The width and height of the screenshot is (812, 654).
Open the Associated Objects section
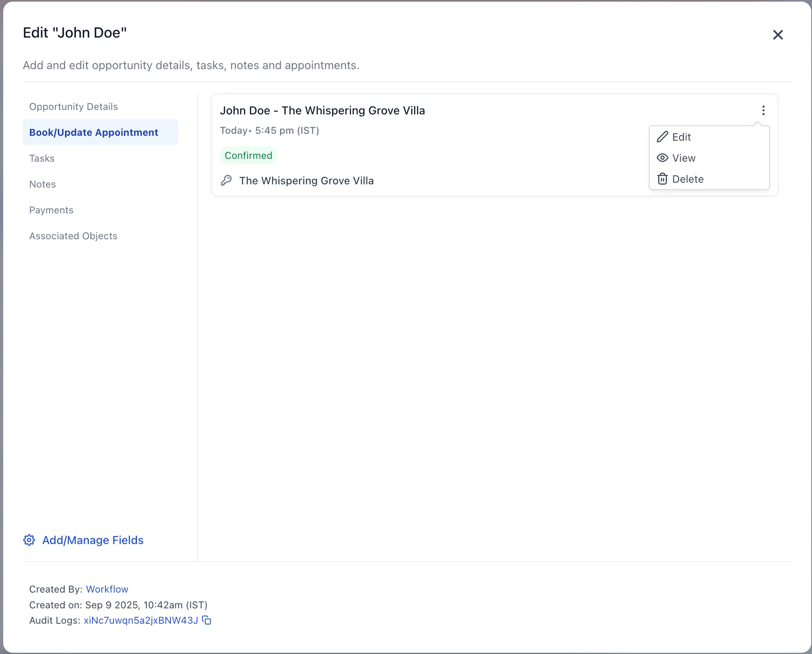[73, 236]
